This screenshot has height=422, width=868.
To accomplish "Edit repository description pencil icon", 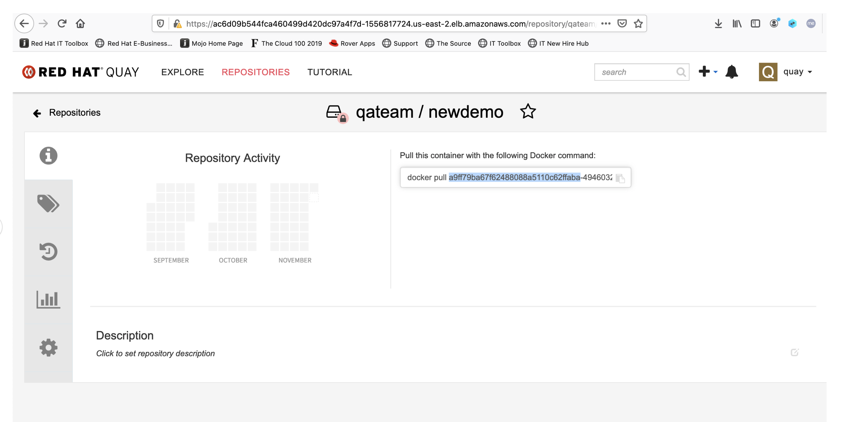I will click(795, 352).
